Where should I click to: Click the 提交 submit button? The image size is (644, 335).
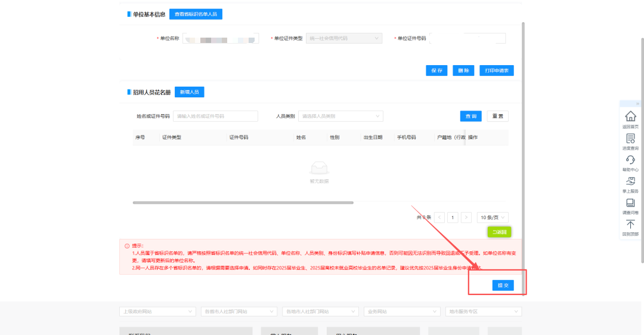pos(503,285)
